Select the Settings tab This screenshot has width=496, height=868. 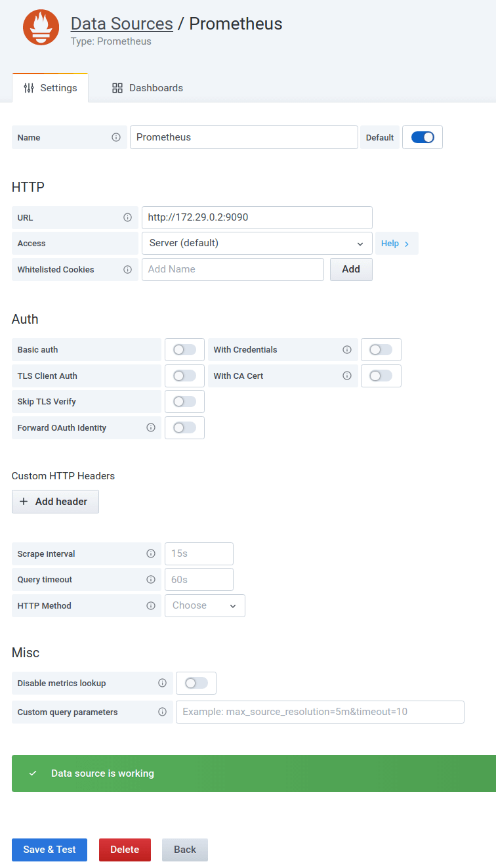pyautogui.click(x=50, y=87)
